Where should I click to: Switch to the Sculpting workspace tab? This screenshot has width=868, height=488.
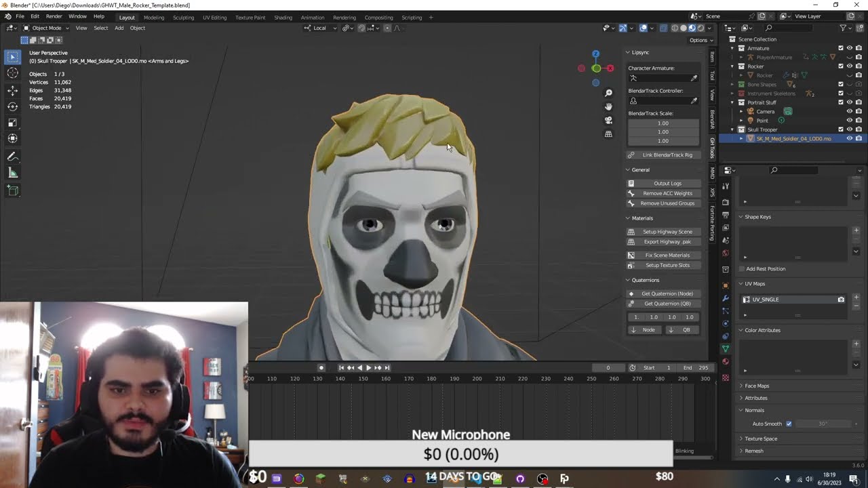click(183, 18)
